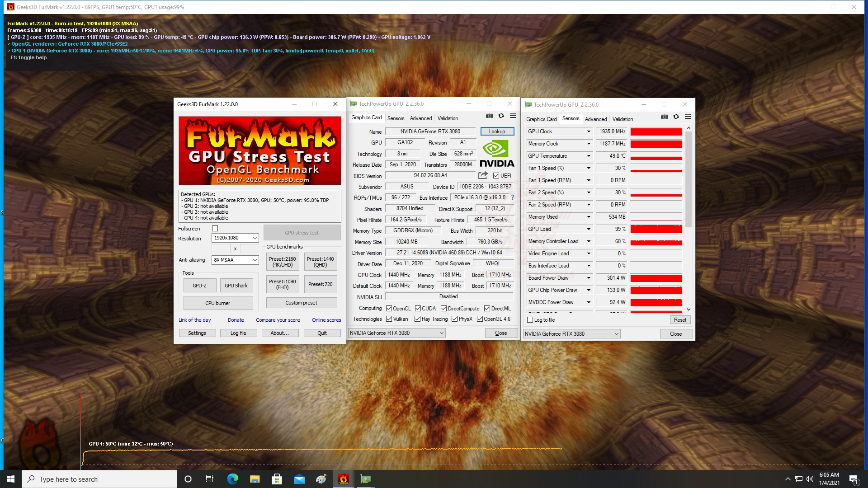Viewport: 868px width, 488px height.
Task: Click the FurMark icon in the taskbar
Action: pos(343,479)
